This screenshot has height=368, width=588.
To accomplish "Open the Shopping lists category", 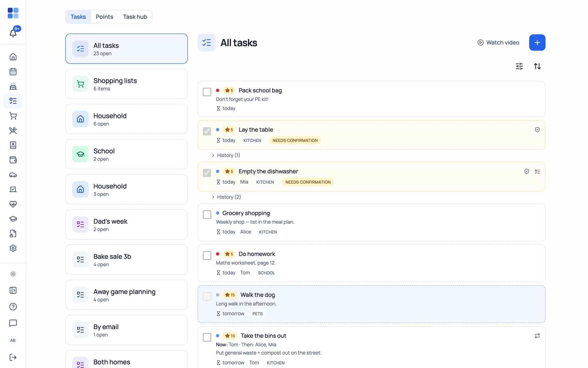I will [x=126, y=84].
